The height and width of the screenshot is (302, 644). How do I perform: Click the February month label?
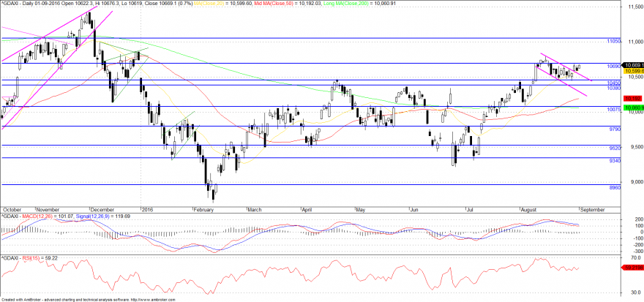click(x=203, y=210)
